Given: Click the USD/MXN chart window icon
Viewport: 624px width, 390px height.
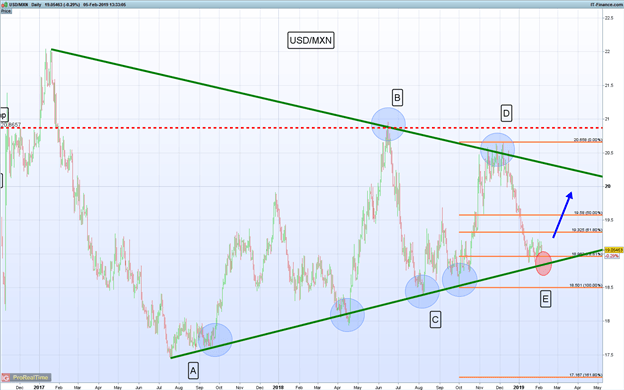Looking at the screenshot, I should pyautogui.click(x=4, y=4).
